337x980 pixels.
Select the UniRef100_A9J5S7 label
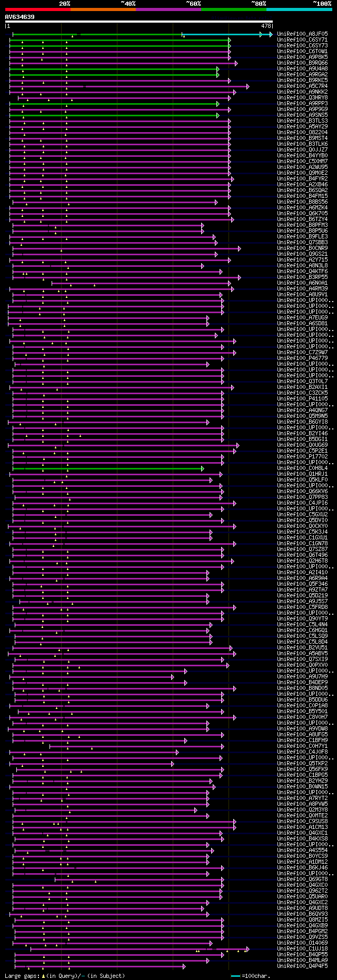(302, 601)
